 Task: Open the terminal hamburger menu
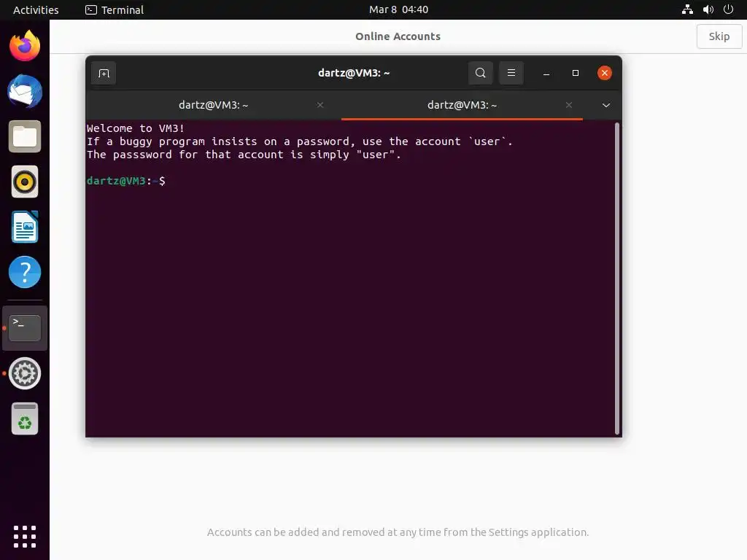click(511, 73)
